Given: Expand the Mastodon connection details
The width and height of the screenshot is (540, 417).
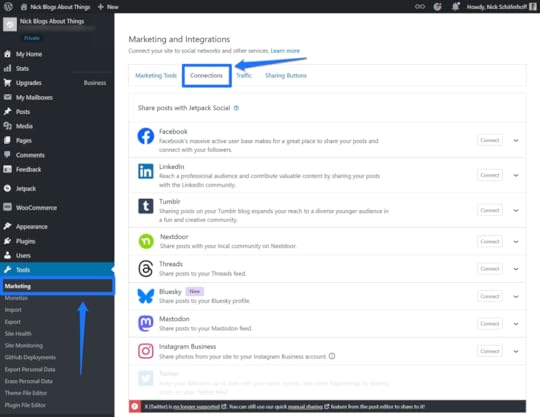Looking at the screenshot, I should click(516, 324).
